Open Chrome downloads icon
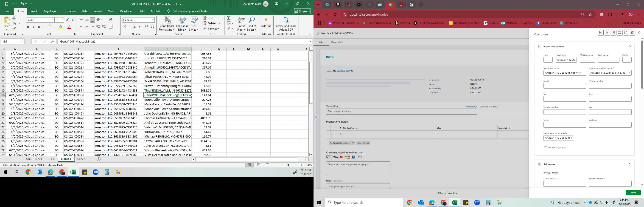Viewport: 644px width, 207px height. 622,14
